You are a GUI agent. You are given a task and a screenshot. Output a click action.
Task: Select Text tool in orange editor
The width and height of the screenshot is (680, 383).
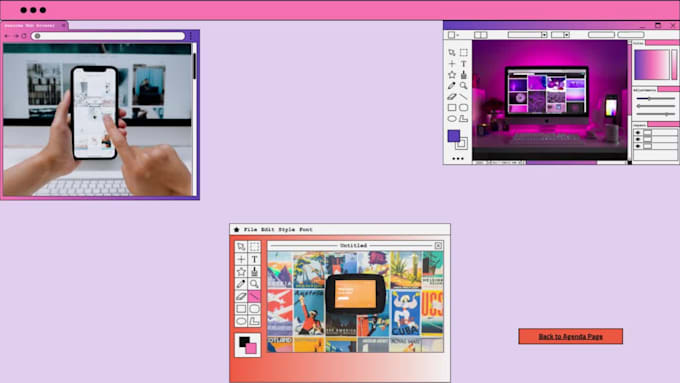(254, 259)
